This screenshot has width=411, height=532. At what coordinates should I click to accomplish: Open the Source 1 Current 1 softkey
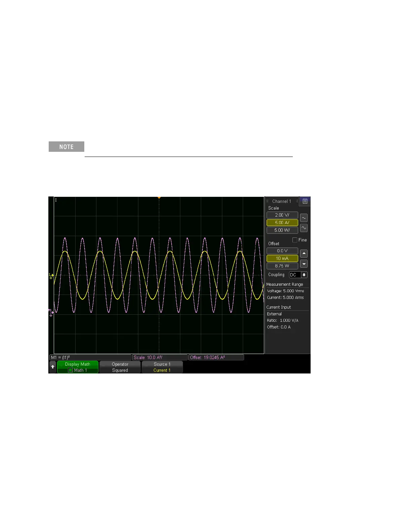(162, 367)
